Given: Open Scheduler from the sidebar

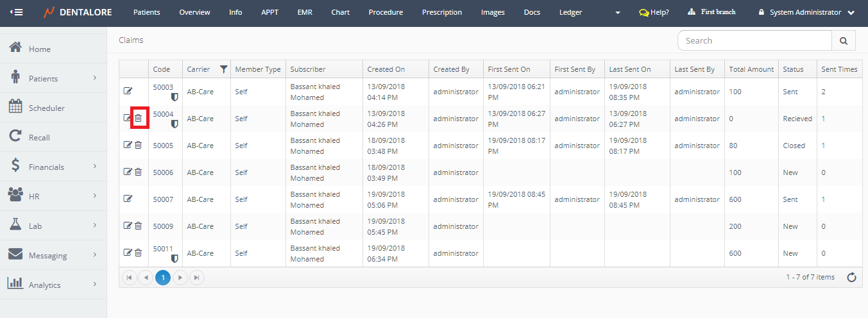Looking at the screenshot, I should click(x=46, y=108).
